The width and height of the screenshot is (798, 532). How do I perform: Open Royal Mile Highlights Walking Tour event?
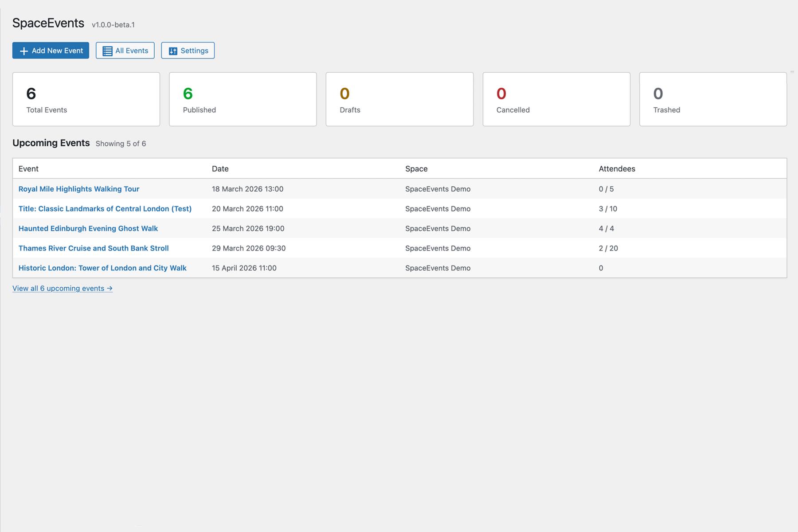click(x=79, y=189)
